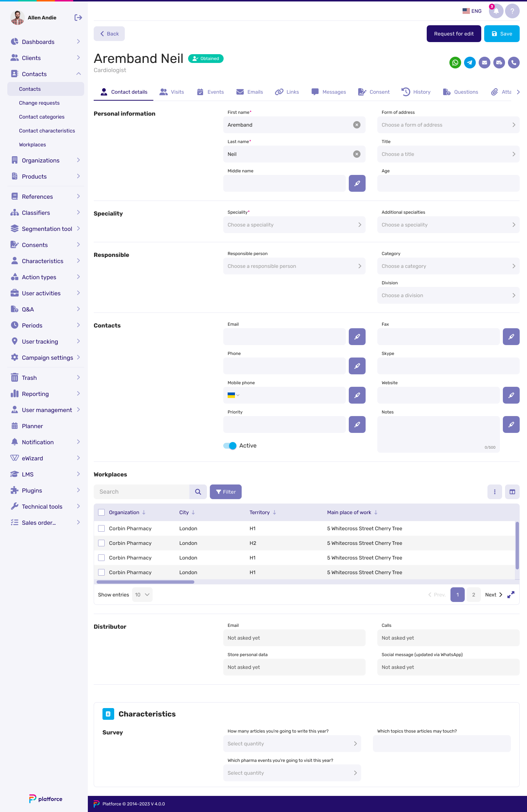This screenshot has height=812, width=527.
Task: Open column layout settings icon
Action: point(512,492)
